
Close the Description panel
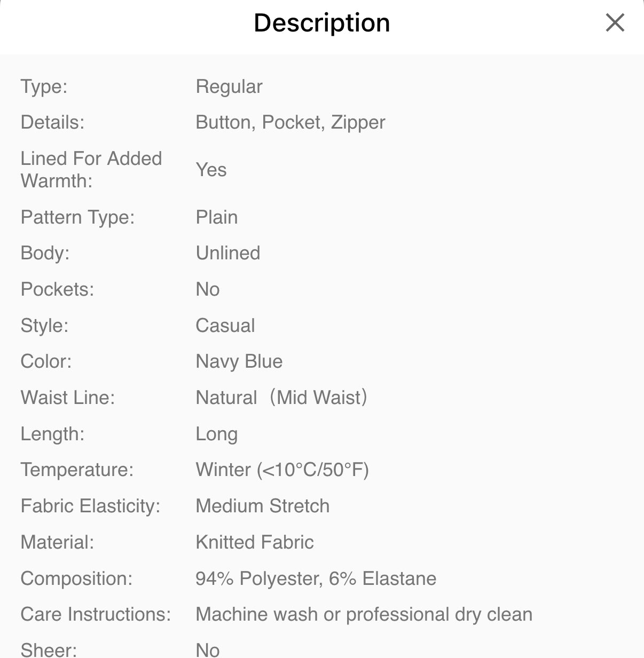click(x=615, y=23)
